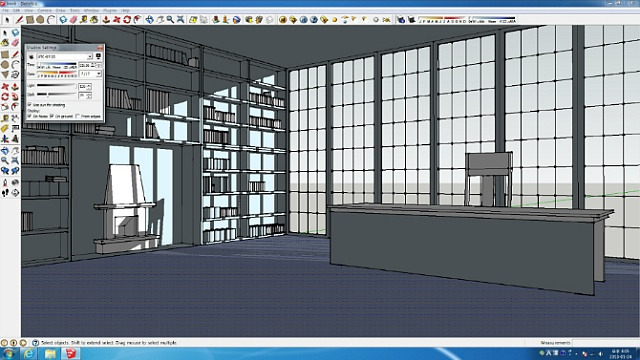
Task: Pick the Scale tool in the left toolset
Action: click(x=5, y=107)
